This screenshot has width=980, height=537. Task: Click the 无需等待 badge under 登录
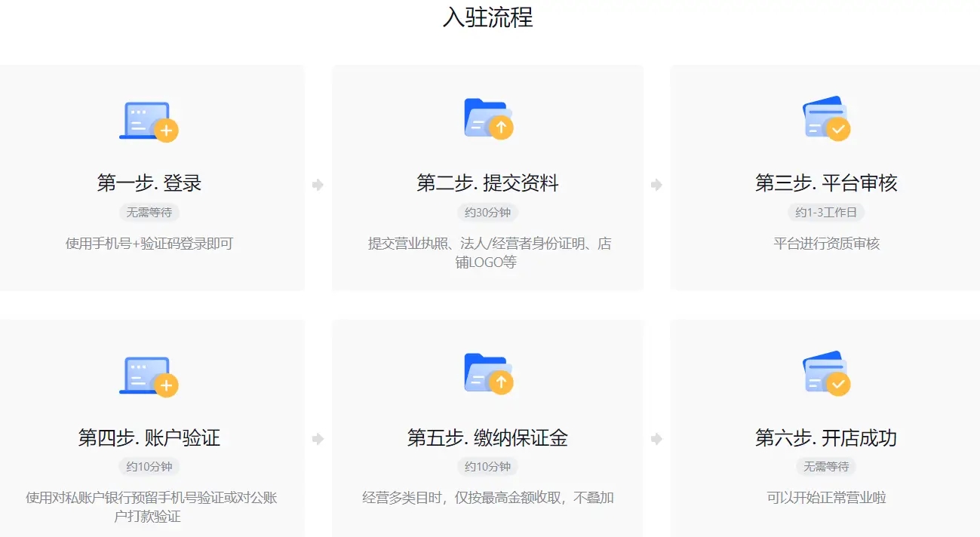coord(149,212)
